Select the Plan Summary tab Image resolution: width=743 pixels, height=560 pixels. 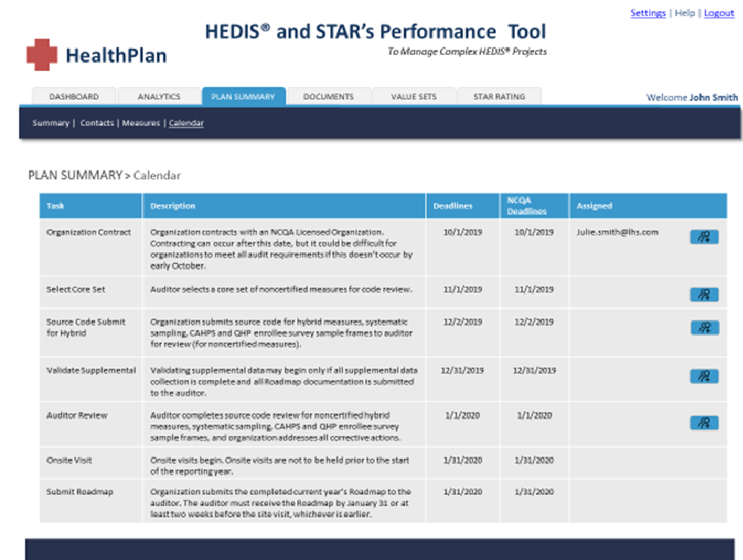pyautogui.click(x=243, y=97)
